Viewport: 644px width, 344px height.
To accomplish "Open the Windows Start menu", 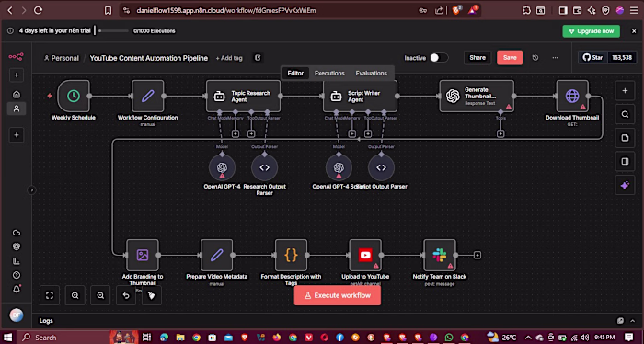I will [7, 338].
